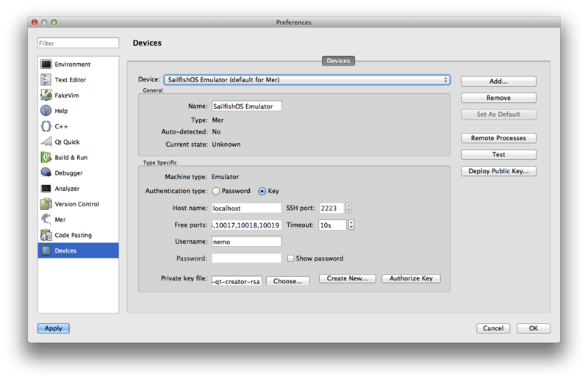Click the Timeout stepper arrows
Image resolution: width=588 pixels, height=381 pixels.
(x=351, y=225)
